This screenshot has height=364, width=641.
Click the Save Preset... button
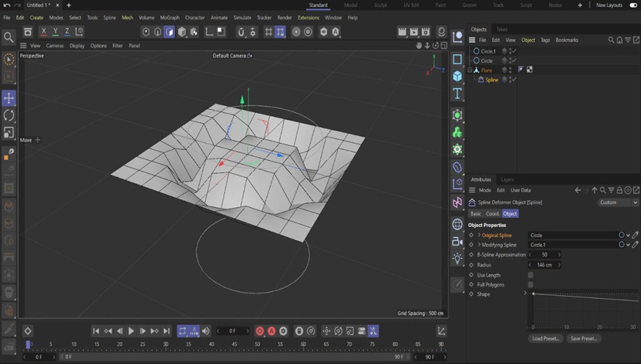(583, 338)
